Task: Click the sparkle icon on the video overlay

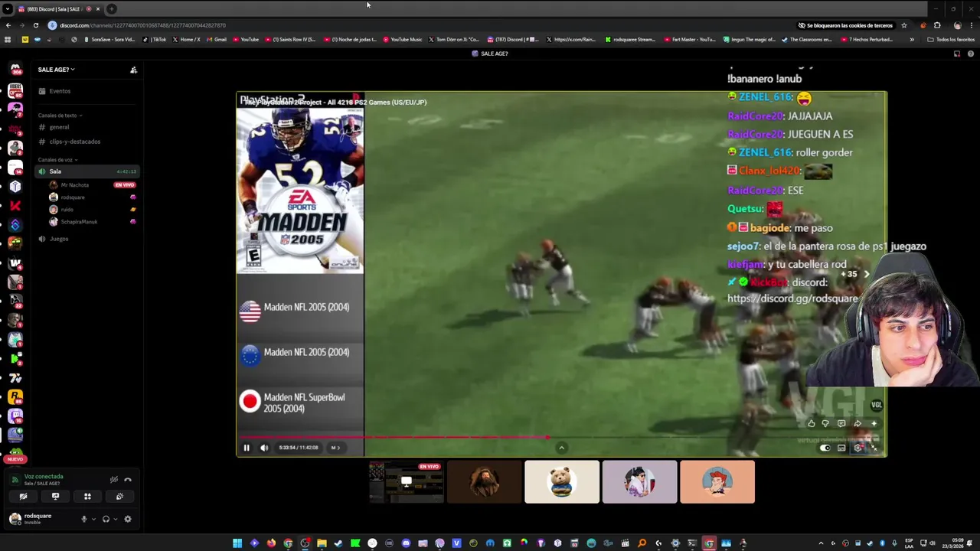Action: [x=874, y=423]
